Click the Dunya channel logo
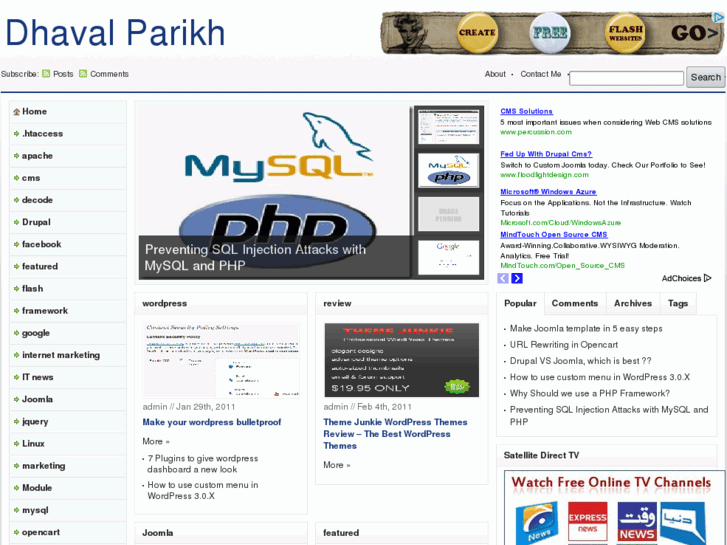 tap(683, 522)
